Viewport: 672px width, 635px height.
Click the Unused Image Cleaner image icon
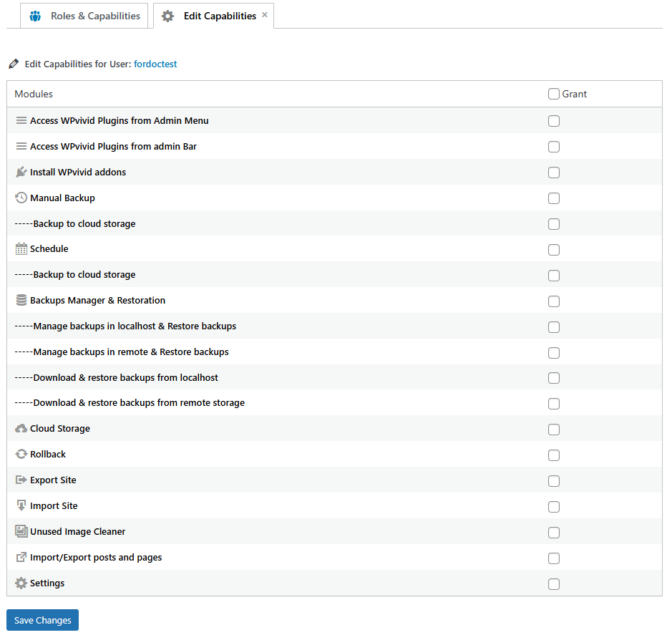[21, 531]
